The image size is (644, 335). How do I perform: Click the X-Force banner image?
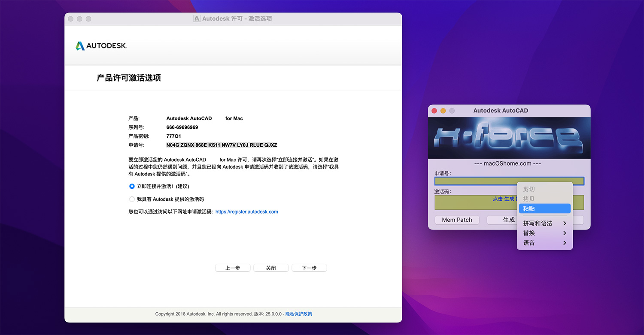[509, 138]
